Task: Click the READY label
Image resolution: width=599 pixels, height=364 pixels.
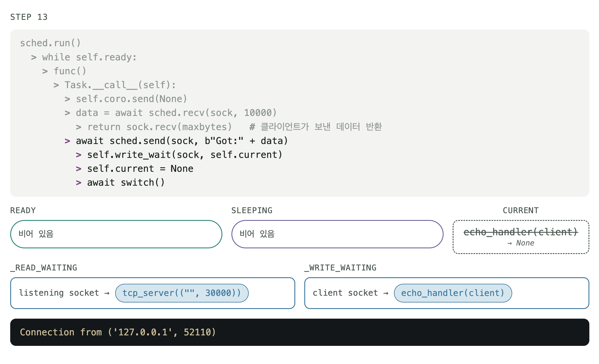Action: [x=23, y=210]
